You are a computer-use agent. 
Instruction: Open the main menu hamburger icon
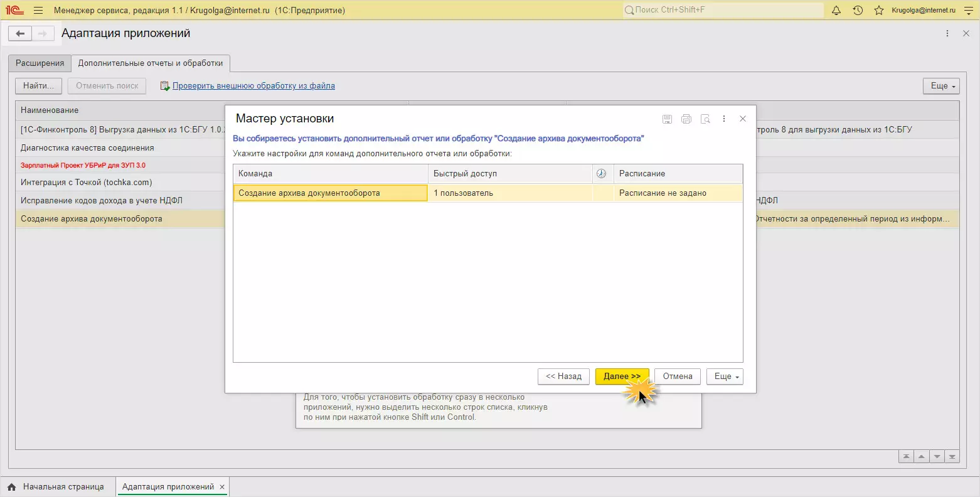point(38,10)
